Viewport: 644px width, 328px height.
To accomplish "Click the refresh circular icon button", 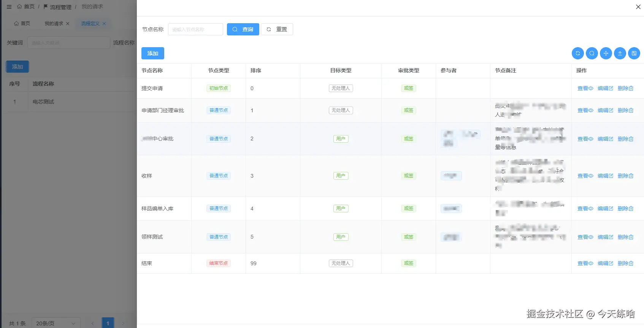I will [577, 53].
